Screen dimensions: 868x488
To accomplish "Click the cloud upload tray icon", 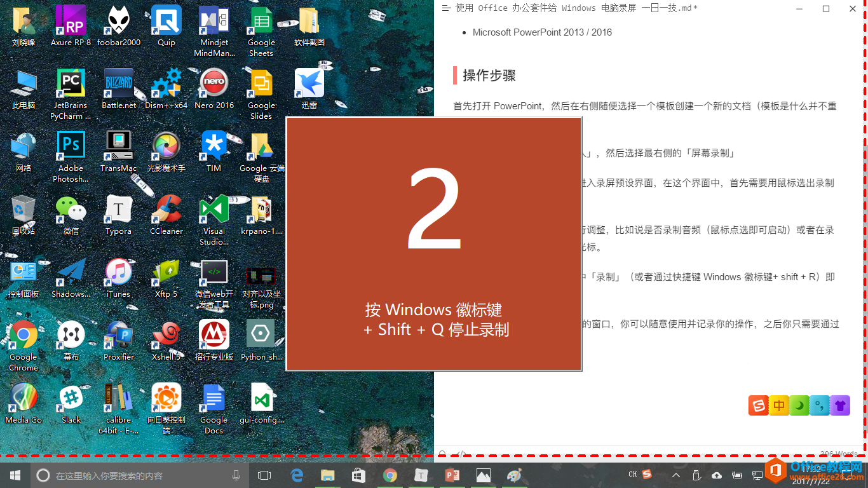I will (x=717, y=475).
